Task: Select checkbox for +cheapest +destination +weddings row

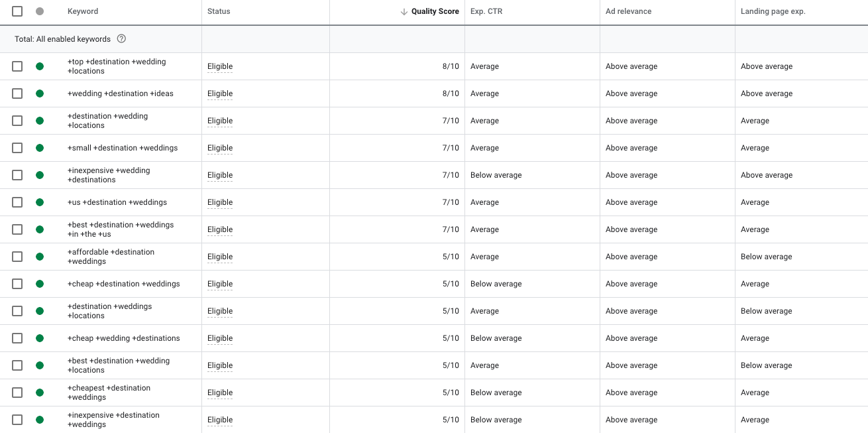Action: (17, 393)
